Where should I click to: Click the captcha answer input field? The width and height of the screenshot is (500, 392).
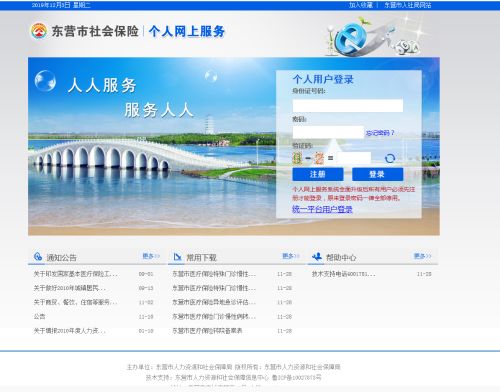tap(354, 158)
